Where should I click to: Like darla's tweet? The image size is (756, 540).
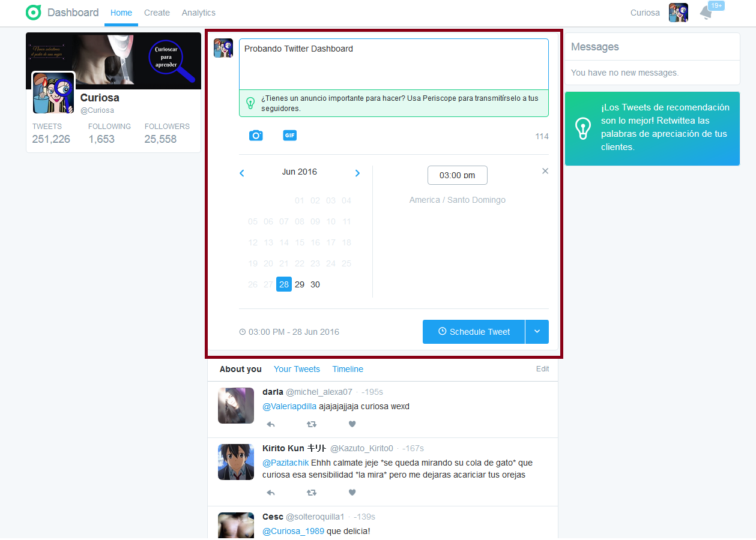(x=352, y=424)
